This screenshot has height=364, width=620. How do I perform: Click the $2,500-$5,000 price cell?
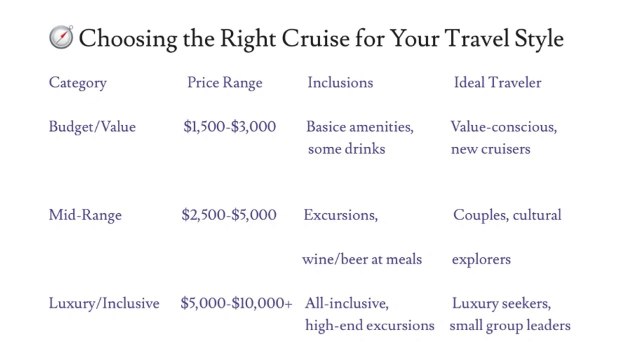[229, 215]
